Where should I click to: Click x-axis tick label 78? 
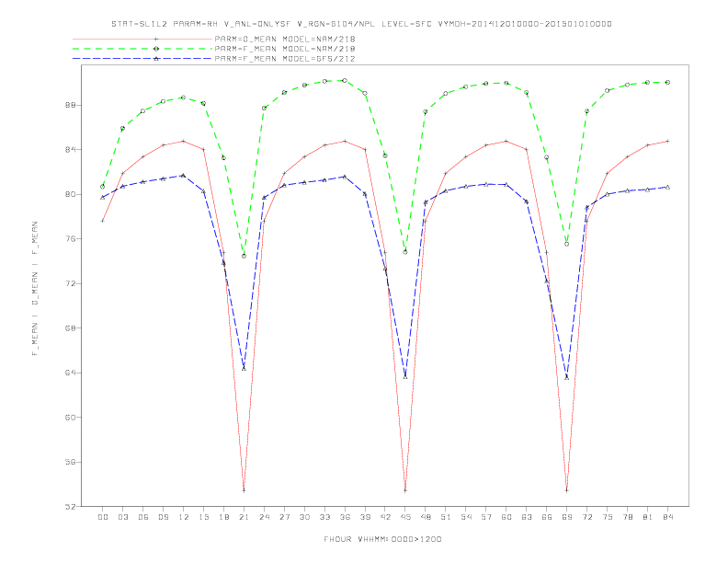point(627,517)
